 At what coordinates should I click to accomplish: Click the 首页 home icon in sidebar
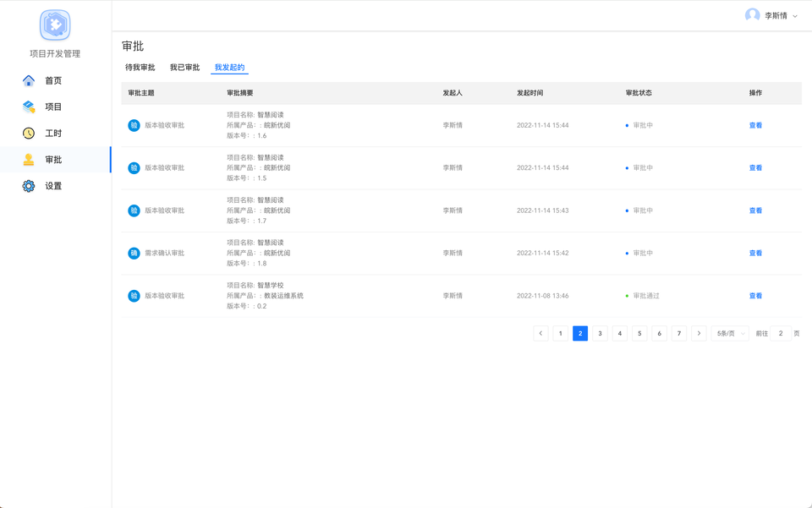pyautogui.click(x=29, y=80)
